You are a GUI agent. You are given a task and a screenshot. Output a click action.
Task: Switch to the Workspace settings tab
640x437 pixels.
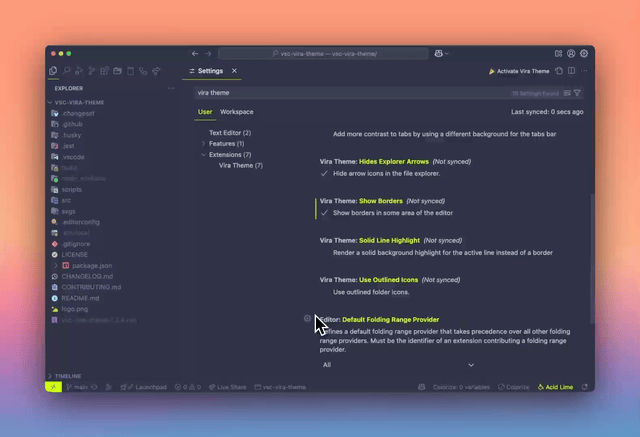(x=237, y=112)
